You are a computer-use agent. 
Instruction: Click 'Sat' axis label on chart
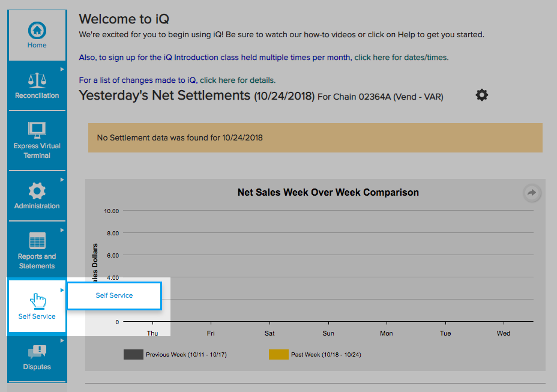click(269, 333)
